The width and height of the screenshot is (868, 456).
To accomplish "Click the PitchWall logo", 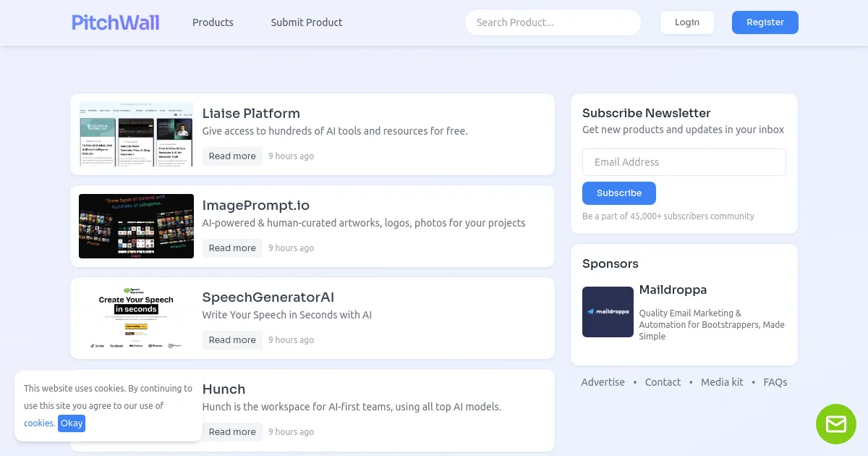I will 116,22.
